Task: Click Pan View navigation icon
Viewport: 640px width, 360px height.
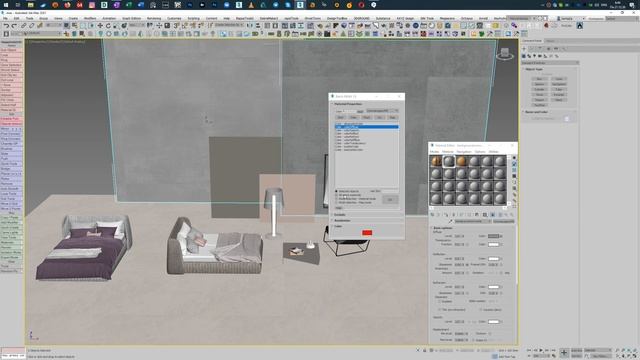Action: (x=623, y=356)
